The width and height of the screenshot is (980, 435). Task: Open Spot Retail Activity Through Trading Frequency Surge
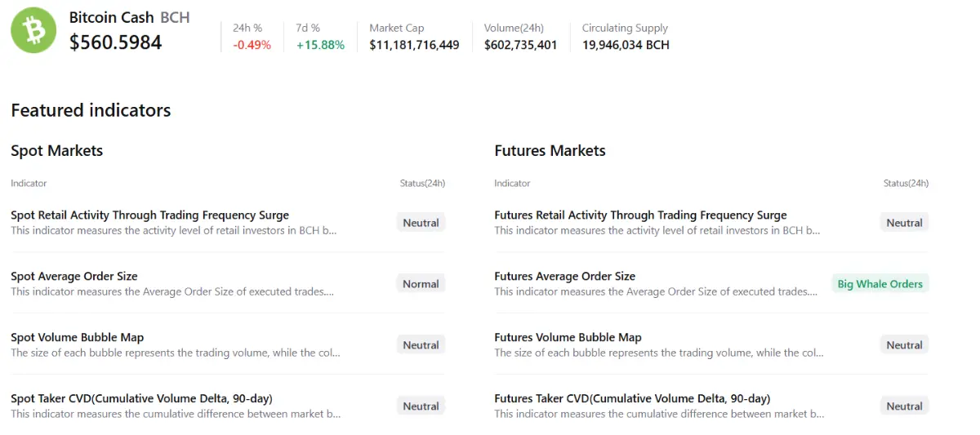pyautogui.click(x=149, y=215)
